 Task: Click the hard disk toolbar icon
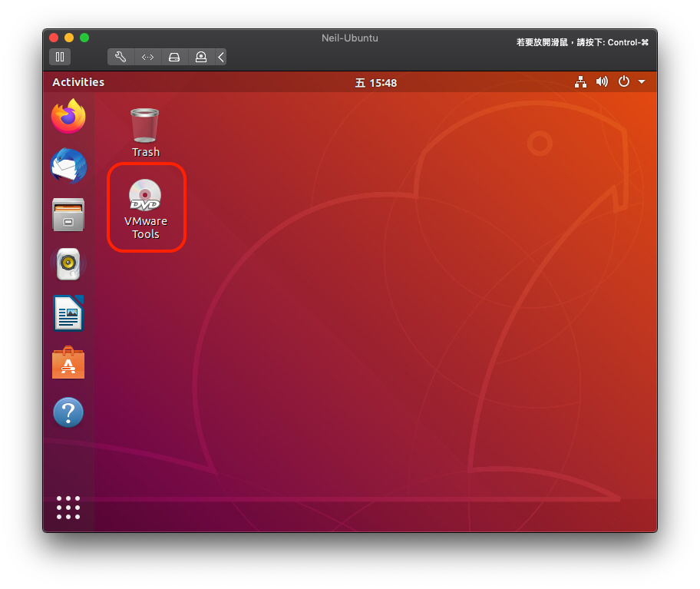point(174,56)
